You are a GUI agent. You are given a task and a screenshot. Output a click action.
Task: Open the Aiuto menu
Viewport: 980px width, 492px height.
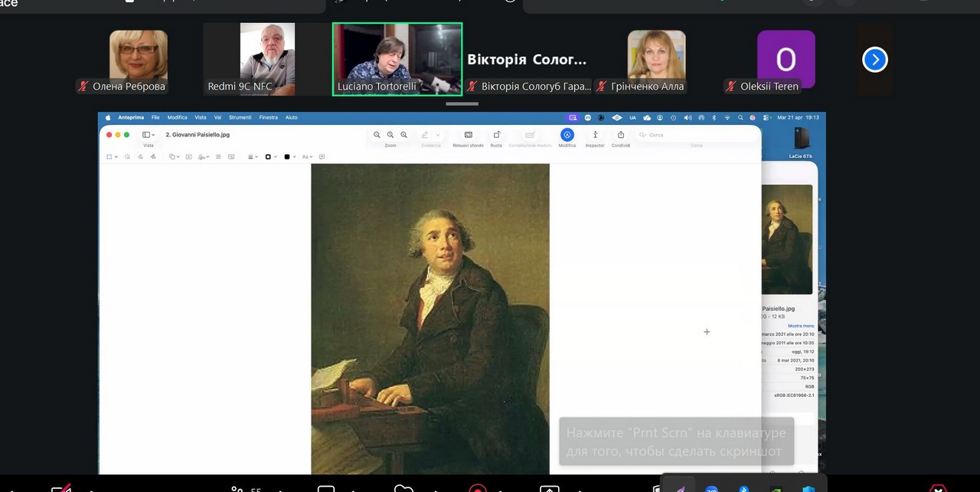point(292,117)
